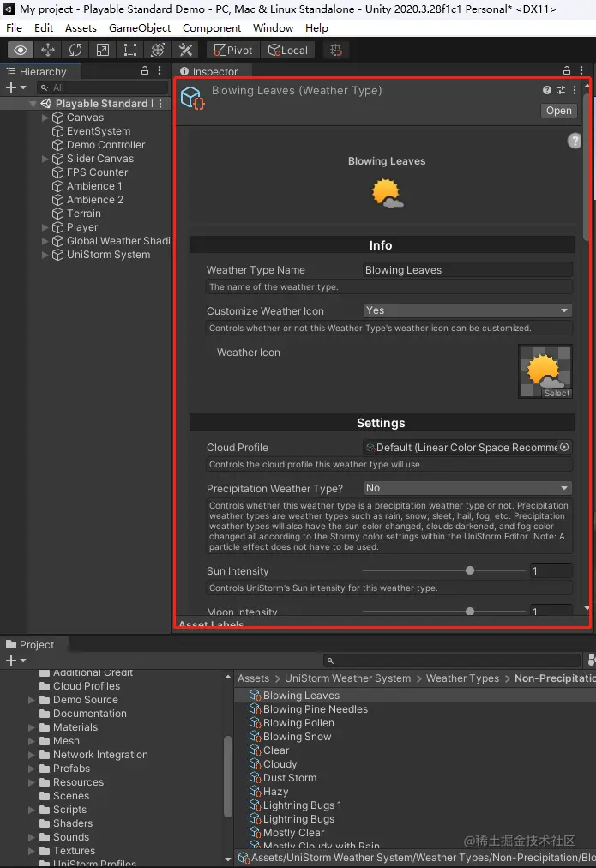Expand the Network Integration folder
596x868 pixels.
(32, 755)
